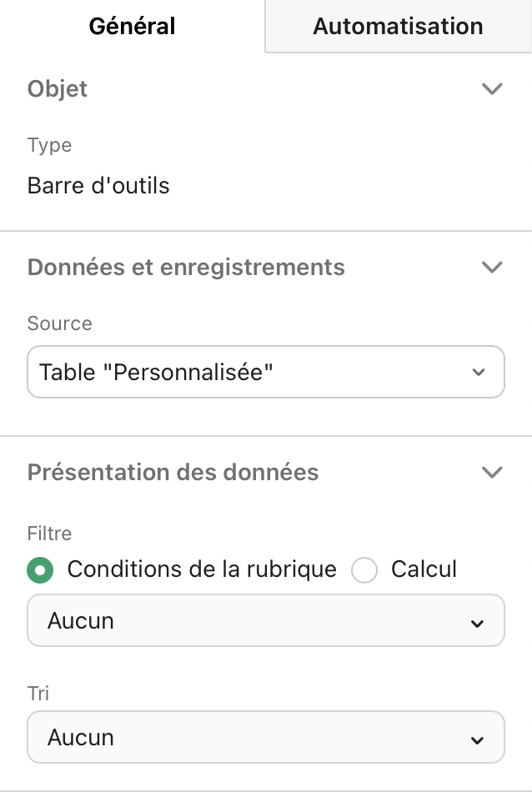Click the Présentation des données heading
Image resolution: width=532 pixels, height=792 pixels.
[x=173, y=472]
